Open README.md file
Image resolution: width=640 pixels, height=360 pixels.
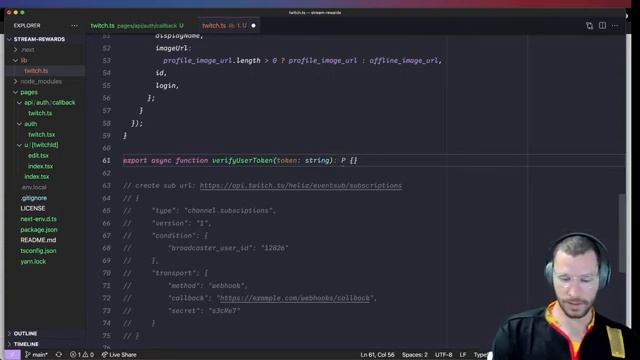point(38,240)
